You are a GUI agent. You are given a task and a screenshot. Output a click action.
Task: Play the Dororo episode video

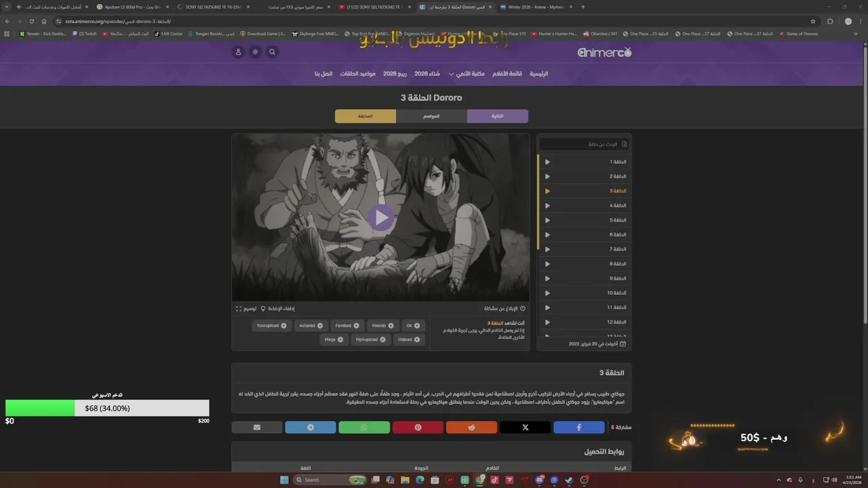(x=380, y=217)
